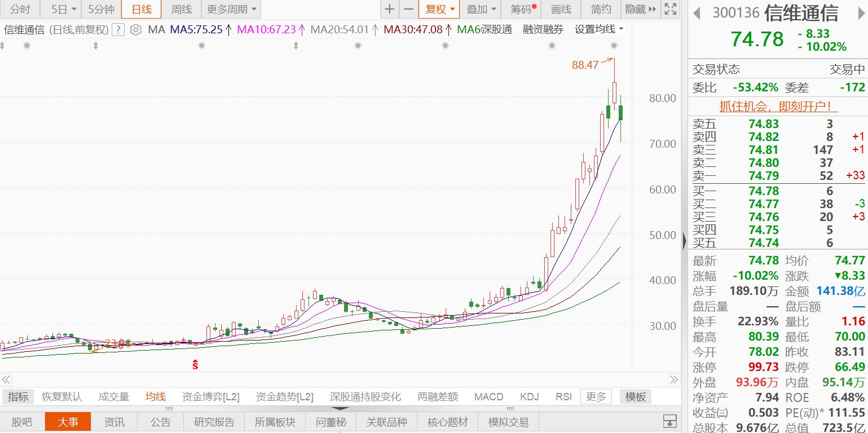Click the question mark help icon

118,30
